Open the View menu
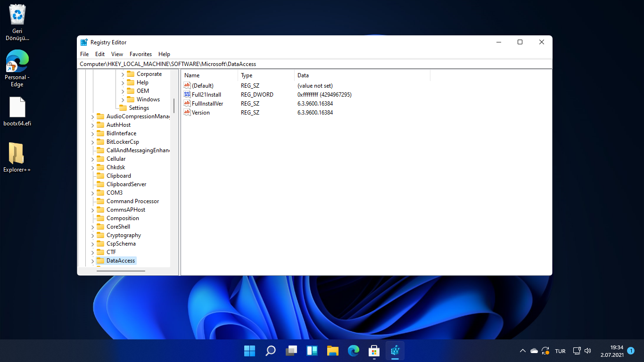644x362 pixels. pos(117,54)
